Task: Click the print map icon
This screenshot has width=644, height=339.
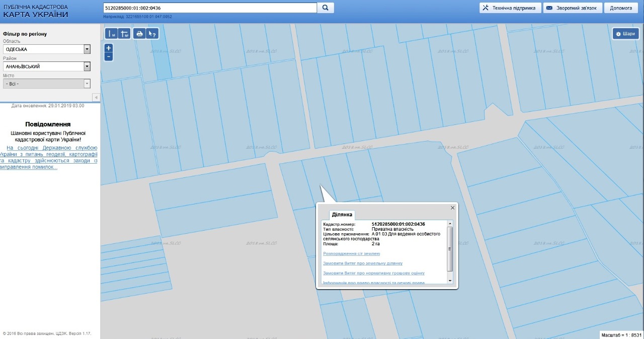Action: tap(140, 34)
